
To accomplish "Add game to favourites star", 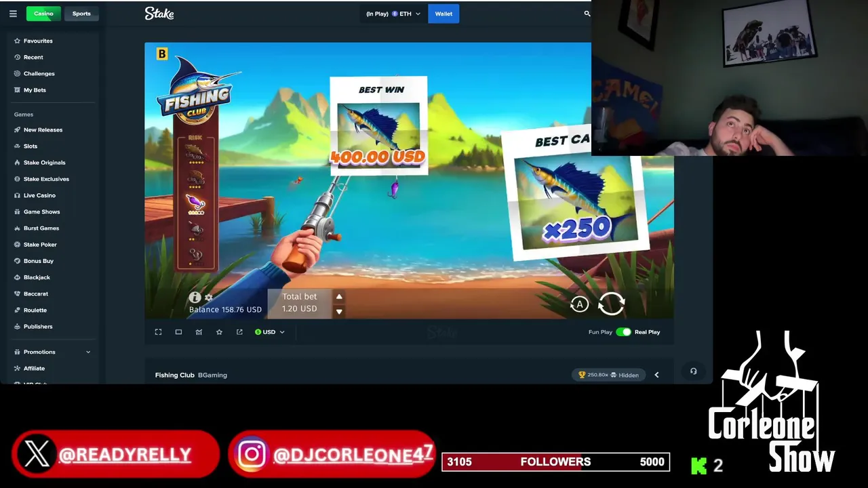I will click(x=219, y=332).
